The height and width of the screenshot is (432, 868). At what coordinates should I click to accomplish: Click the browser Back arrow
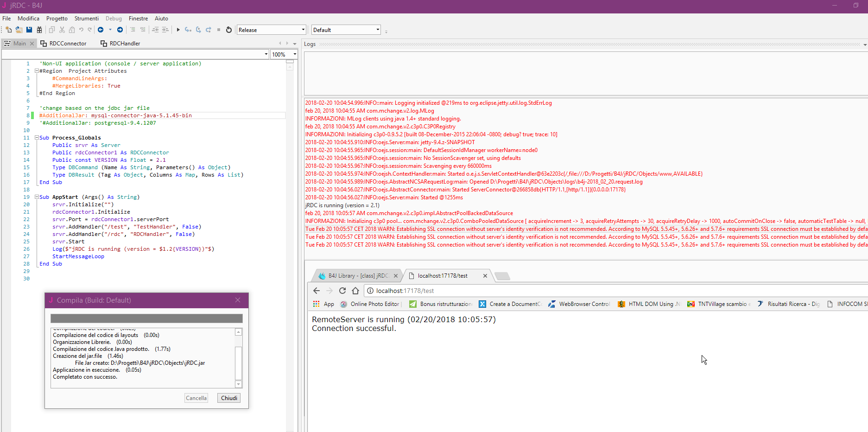(x=317, y=291)
